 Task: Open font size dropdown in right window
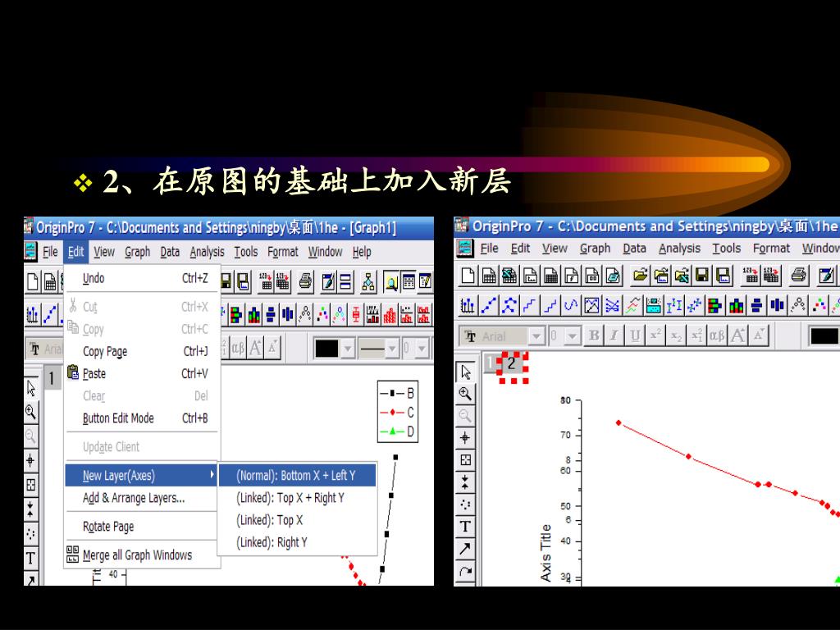573,336
